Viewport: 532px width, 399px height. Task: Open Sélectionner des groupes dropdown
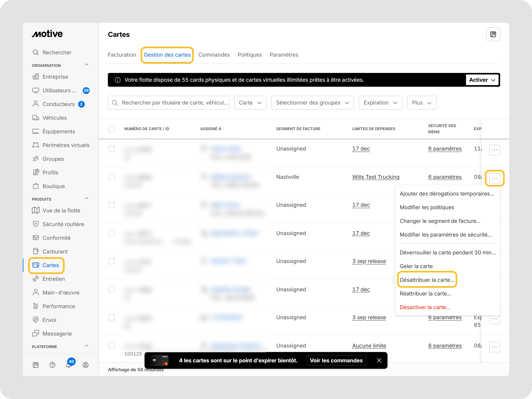[312, 103]
